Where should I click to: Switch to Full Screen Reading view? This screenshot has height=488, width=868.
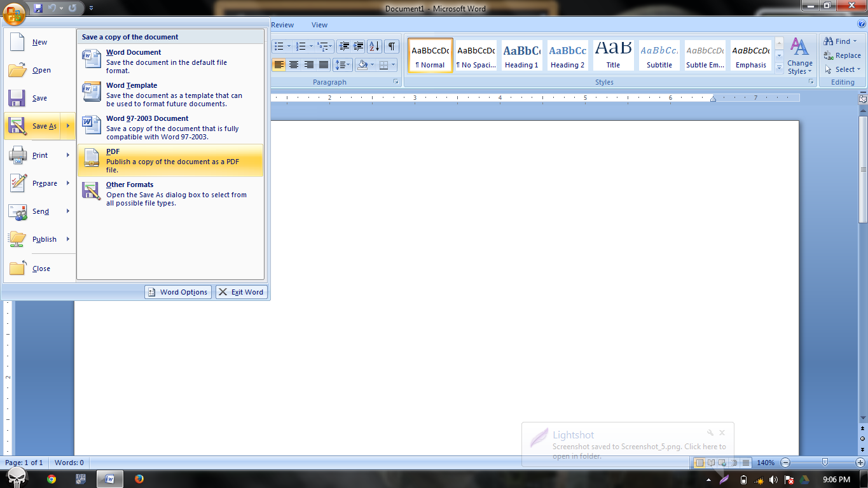(712, 463)
